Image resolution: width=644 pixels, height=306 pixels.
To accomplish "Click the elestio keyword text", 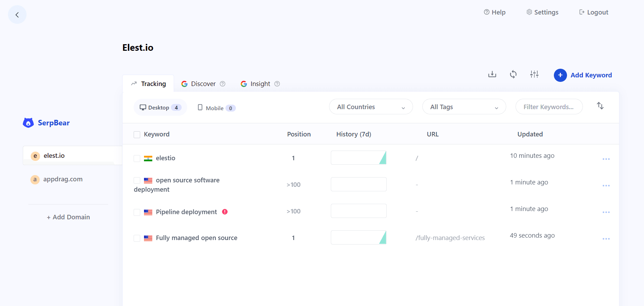I will pyautogui.click(x=165, y=158).
